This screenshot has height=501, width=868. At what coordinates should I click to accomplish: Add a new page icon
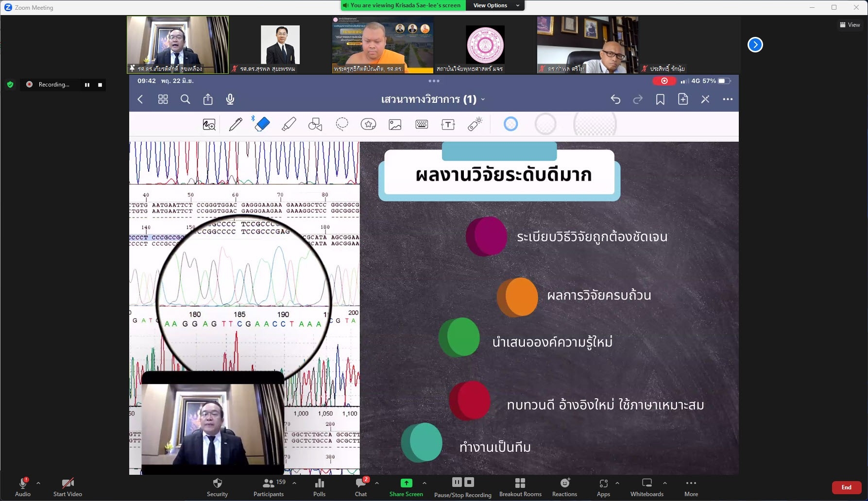click(683, 99)
